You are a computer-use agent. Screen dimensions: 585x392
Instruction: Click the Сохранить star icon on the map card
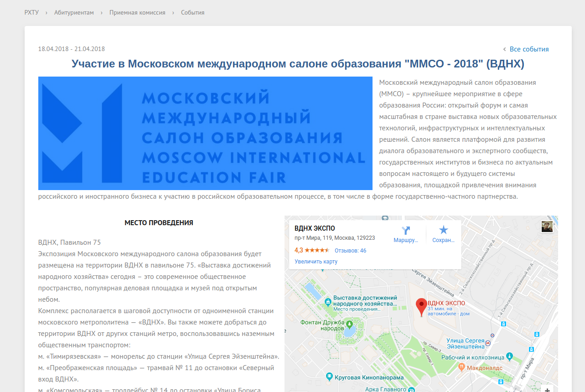444,230
